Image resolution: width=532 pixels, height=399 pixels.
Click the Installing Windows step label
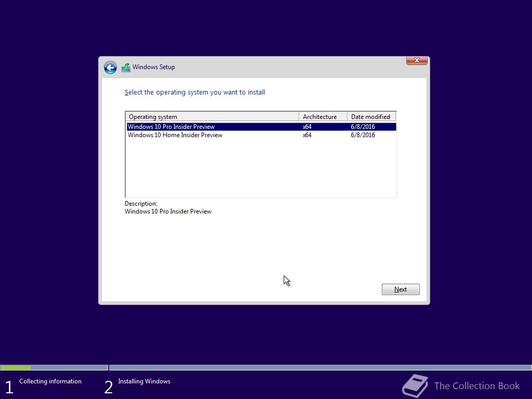144,381
